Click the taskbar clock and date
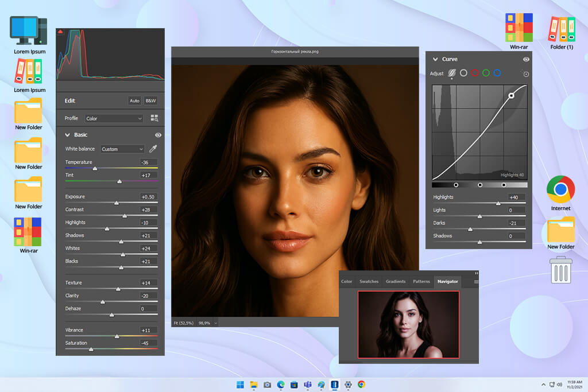Image resolution: width=588 pixels, height=392 pixels. (574, 385)
